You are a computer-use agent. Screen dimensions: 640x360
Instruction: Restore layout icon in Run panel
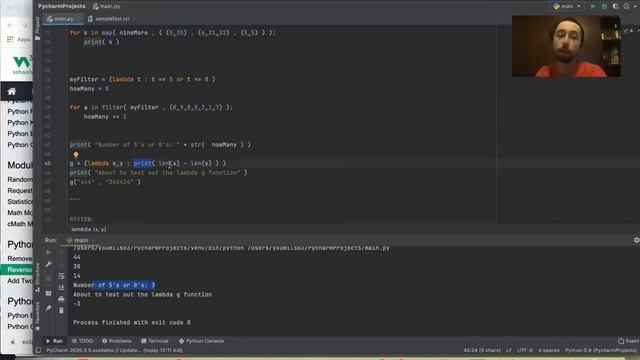pyautogui.click(x=49, y=293)
